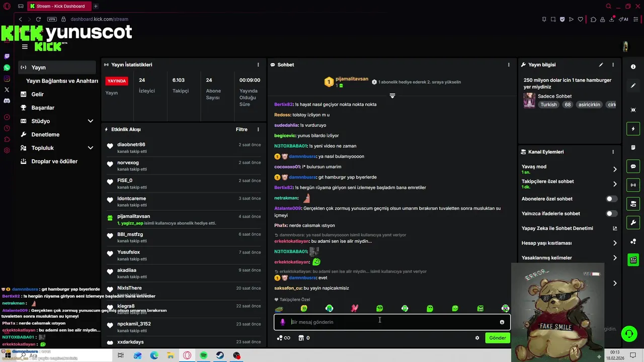Click the pencil icon in the right toolbar
Image resolution: width=644 pixels, height=362 pixels.
[x=633, y=85]
